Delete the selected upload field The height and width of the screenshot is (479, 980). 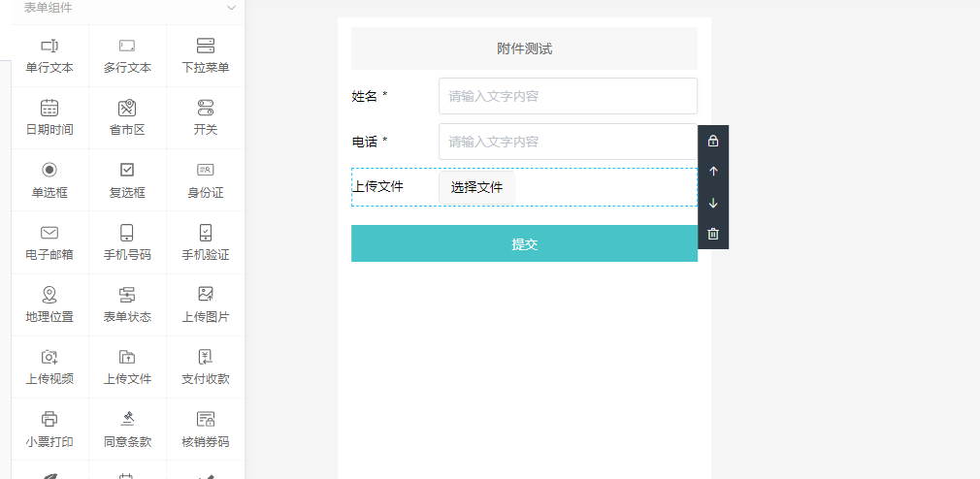[713, 234]
